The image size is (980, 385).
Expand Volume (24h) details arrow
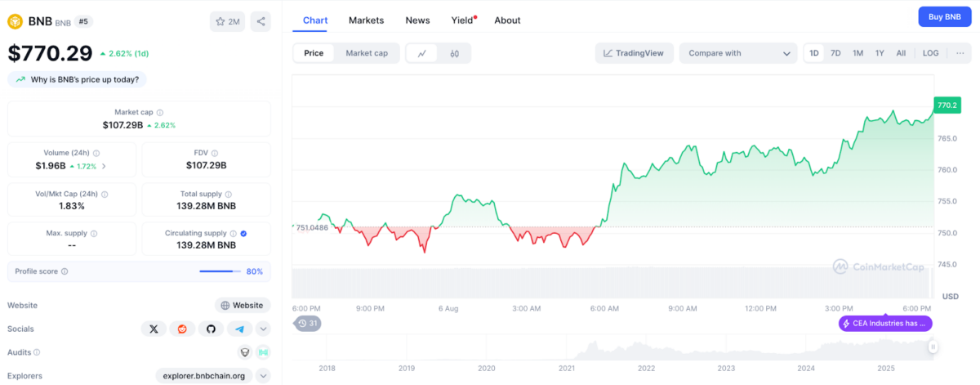(103, 166)
